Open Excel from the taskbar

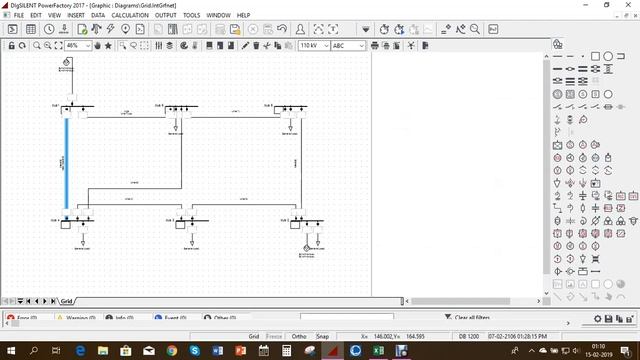[x=378, y=350]
